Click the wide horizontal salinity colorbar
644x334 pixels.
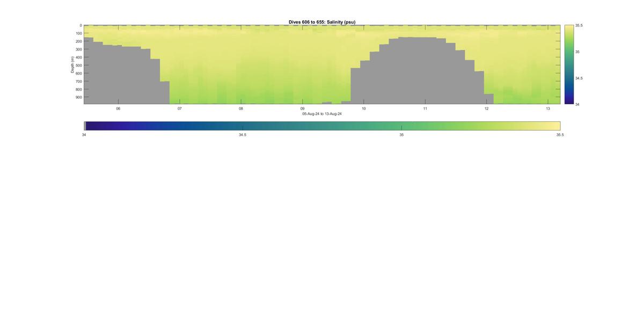point(322,126)
